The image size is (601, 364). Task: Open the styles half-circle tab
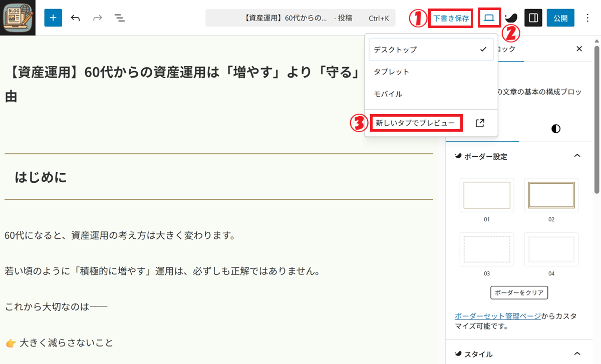point(555,129)
